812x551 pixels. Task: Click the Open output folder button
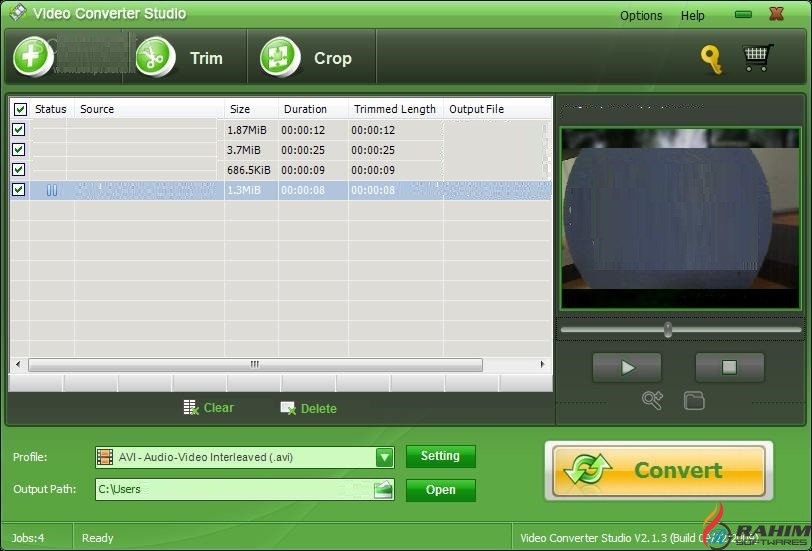coord(440,490)
